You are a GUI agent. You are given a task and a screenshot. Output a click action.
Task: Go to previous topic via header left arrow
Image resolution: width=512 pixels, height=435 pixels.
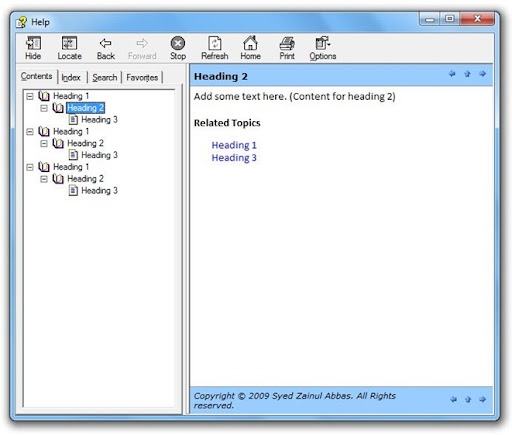point(452,74)
